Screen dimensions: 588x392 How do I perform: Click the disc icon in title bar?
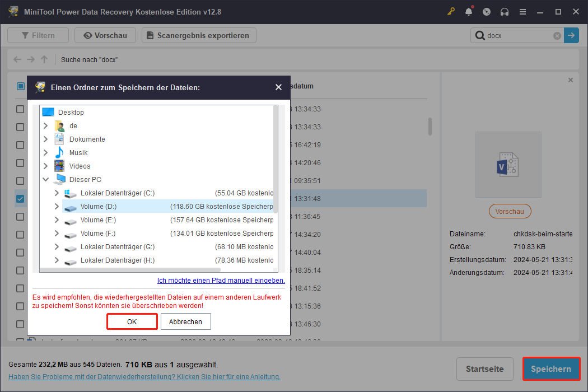[487, 12]
